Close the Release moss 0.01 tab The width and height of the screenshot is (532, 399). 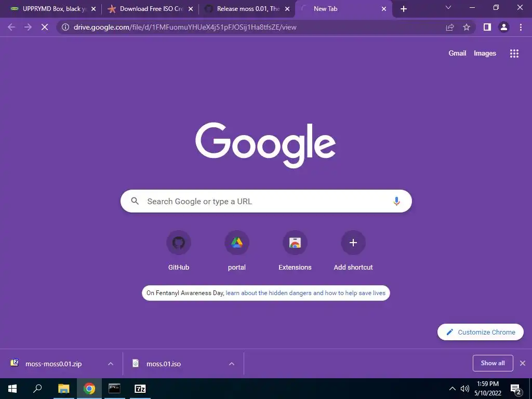(288, 9)
